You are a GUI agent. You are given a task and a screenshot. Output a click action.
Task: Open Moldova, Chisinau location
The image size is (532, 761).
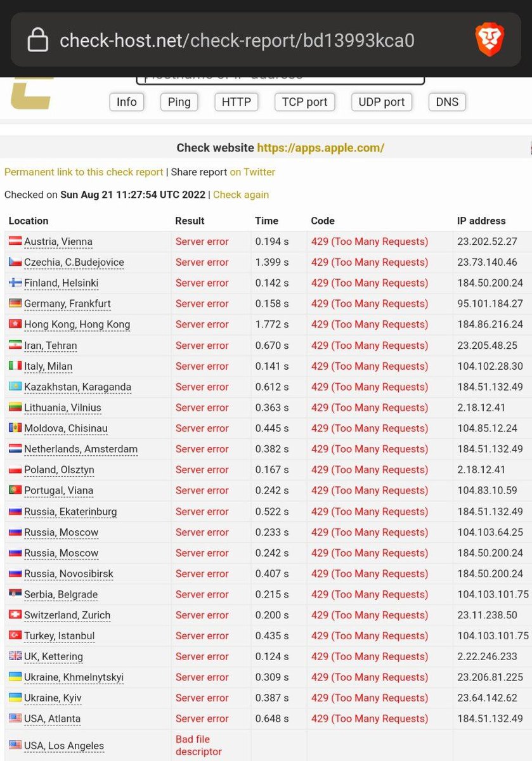pyautogui.click(x=66, y=428)
